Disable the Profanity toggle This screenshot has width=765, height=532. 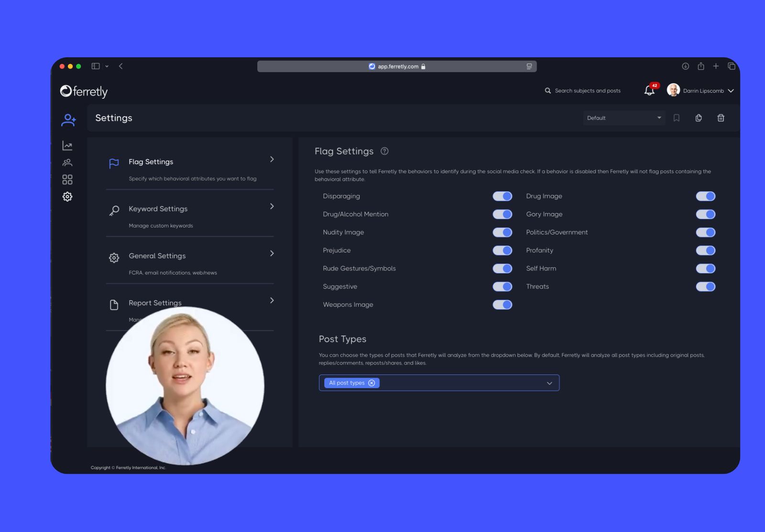[x=705, y=250]
